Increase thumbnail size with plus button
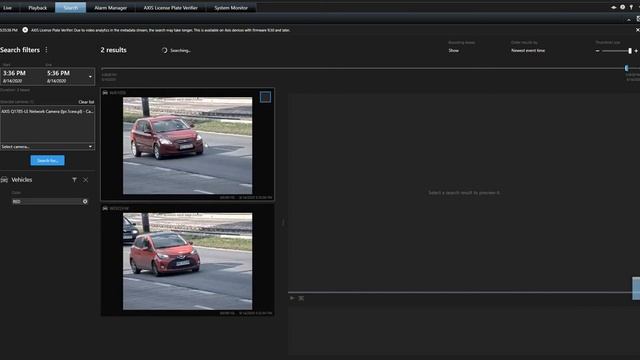Viewport: 640px width, 360px height. (636, 51)
